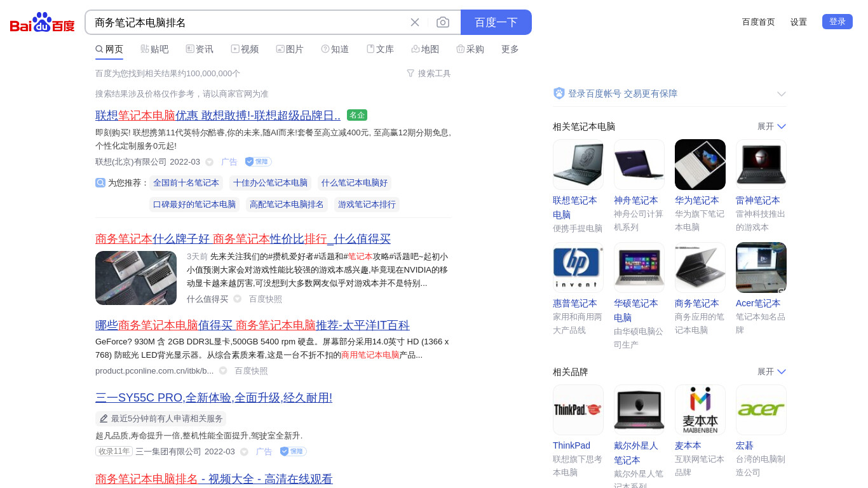The image size is (868, 488).
Task: Click 保障 badge on the Lenovo ad
Action: pos(259,161)
